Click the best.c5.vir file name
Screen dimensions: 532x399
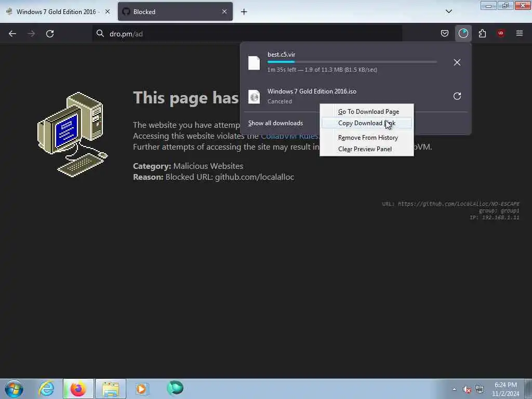point(281,54)
